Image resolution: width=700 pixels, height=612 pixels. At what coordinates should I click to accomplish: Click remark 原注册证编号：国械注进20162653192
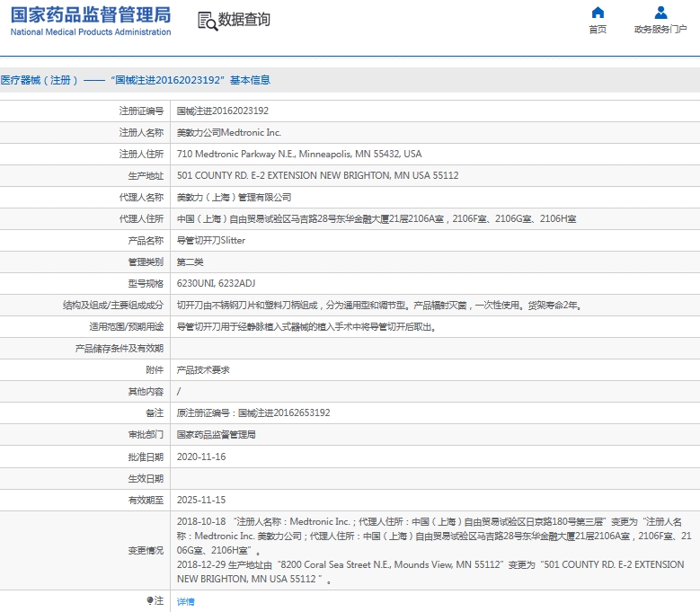click(253, 412)
